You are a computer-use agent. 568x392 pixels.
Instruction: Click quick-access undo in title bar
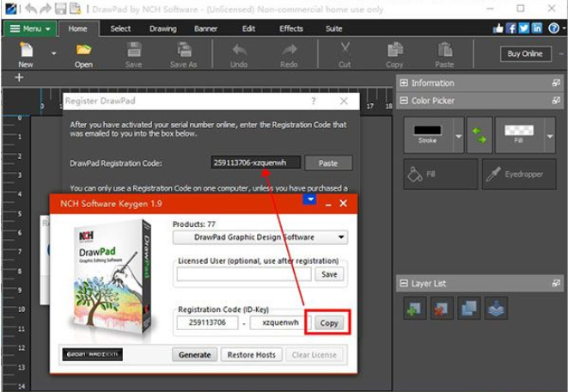click(31, 9)
